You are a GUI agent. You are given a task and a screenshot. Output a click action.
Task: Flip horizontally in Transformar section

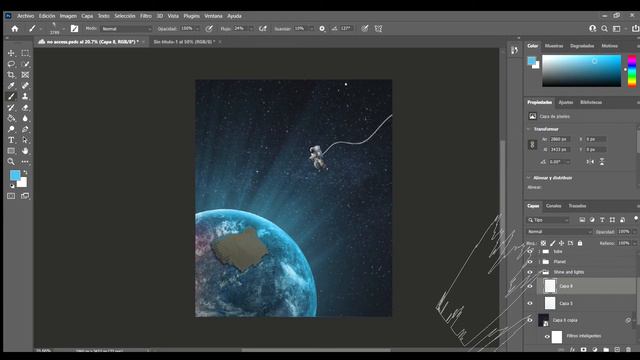pos(590,162)
